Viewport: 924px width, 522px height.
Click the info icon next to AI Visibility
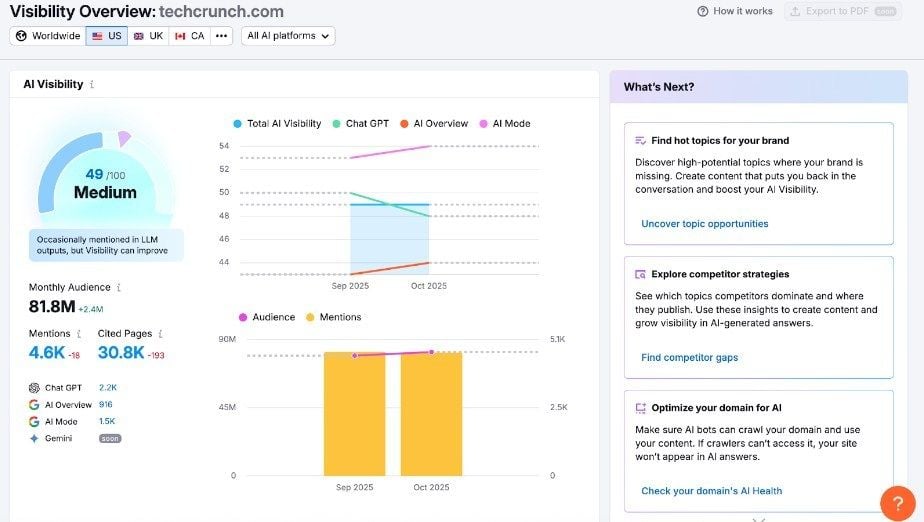[x=92, y=85]
